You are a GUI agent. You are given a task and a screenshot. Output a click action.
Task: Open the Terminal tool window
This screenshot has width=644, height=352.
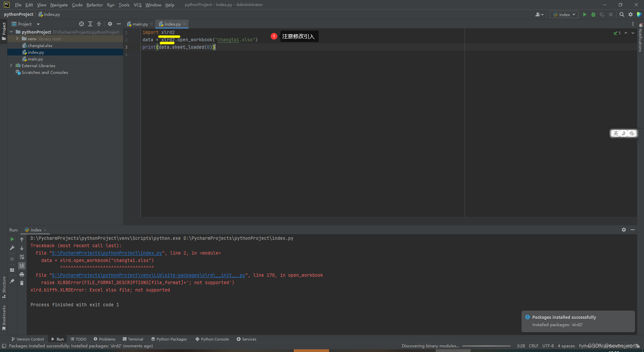133,339
